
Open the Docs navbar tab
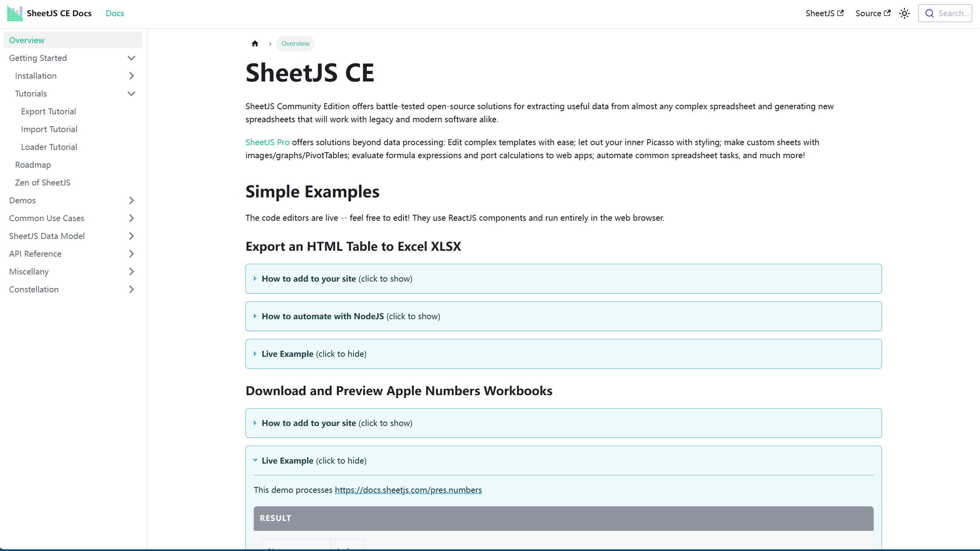[115, 13]
